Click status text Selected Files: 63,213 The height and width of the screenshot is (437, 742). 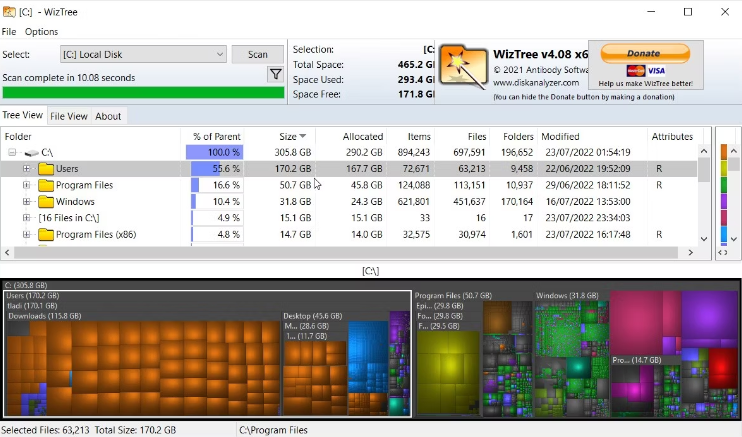45,430
